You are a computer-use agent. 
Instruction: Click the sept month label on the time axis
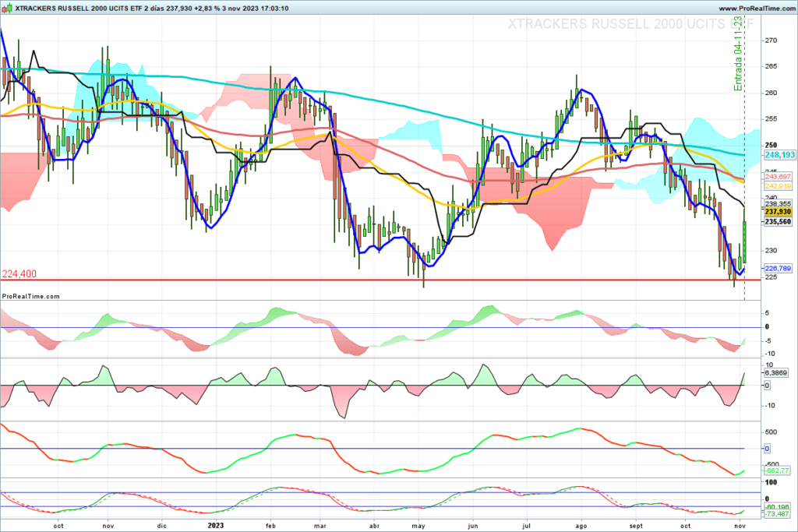[x=636, y=526]
